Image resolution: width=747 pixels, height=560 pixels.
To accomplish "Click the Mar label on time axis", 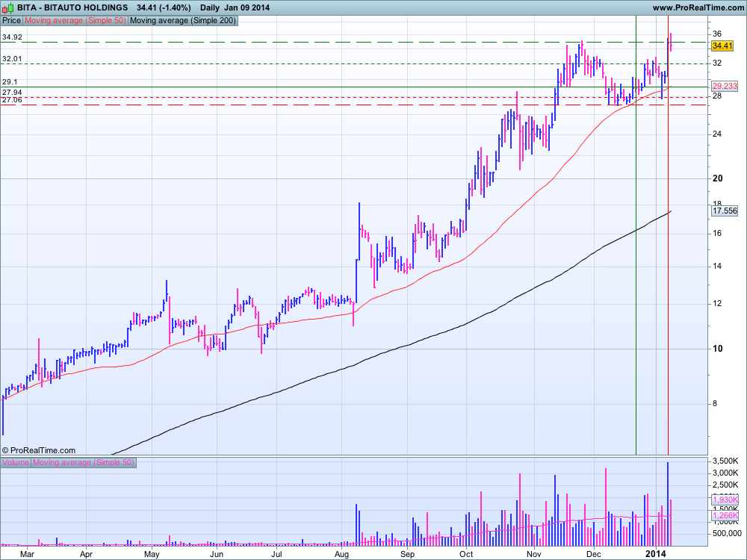I will click(27, 554).
